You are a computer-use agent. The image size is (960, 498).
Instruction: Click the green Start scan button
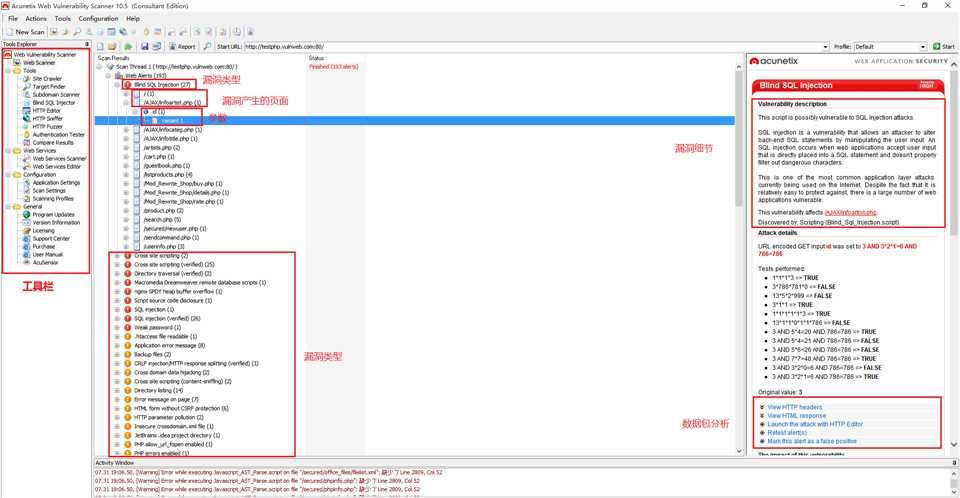coord(943,47)
